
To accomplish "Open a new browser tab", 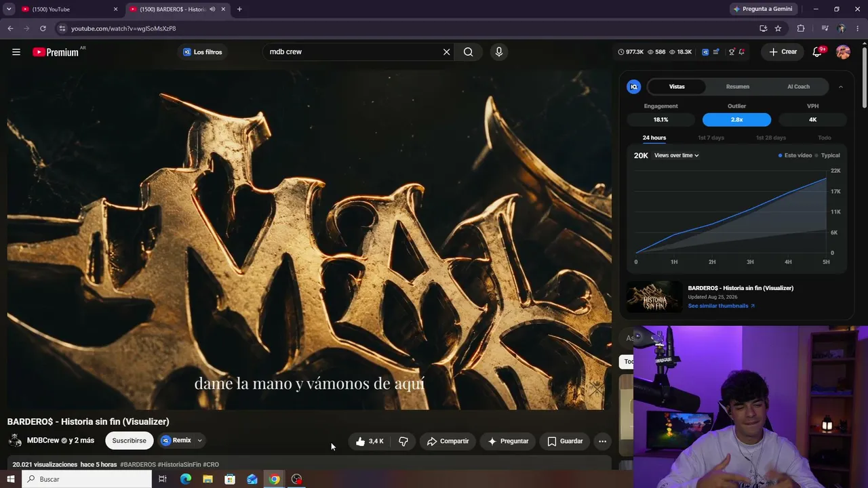I will [239, 9].
